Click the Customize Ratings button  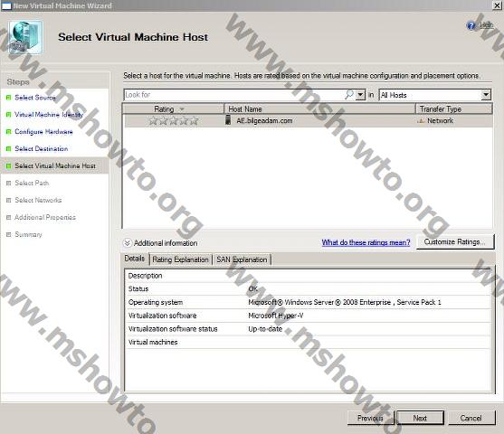point(455,242)
